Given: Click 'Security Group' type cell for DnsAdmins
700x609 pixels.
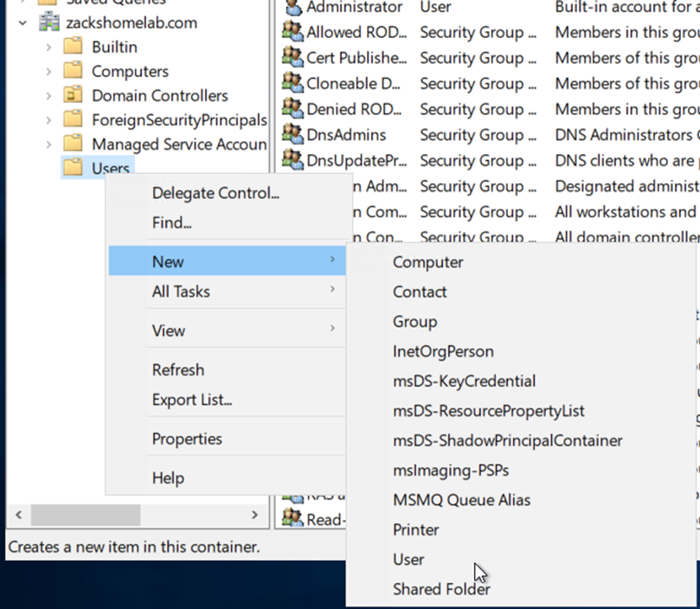Looking at the screenshot, I should [x=478, y=135].
